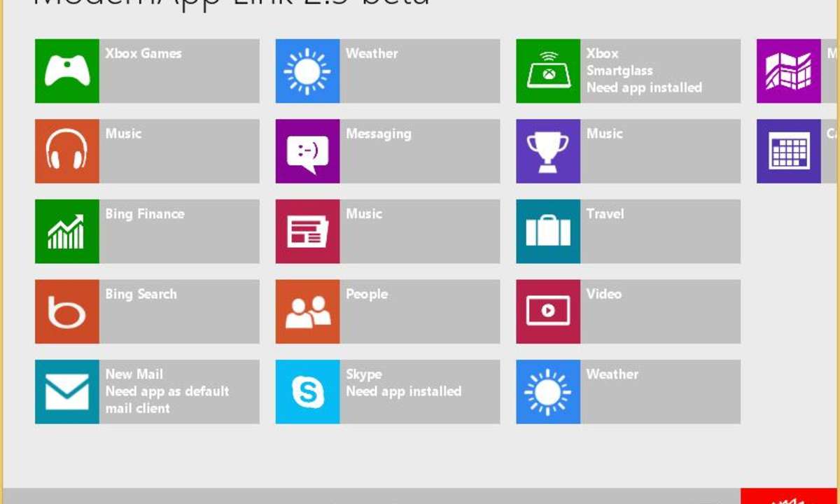Select the "Video" label text

pos(604,294)
